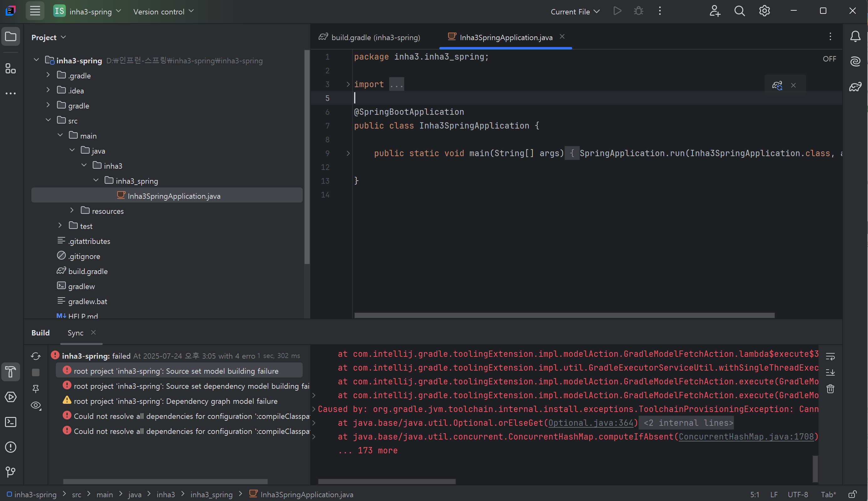Open more run actions vertical dots

(x=660, y=11)
